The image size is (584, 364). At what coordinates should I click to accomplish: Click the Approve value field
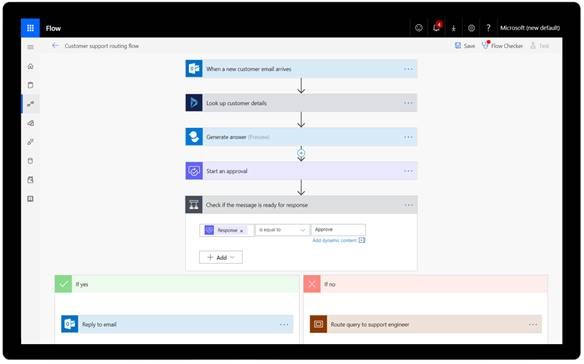point(339,230)
